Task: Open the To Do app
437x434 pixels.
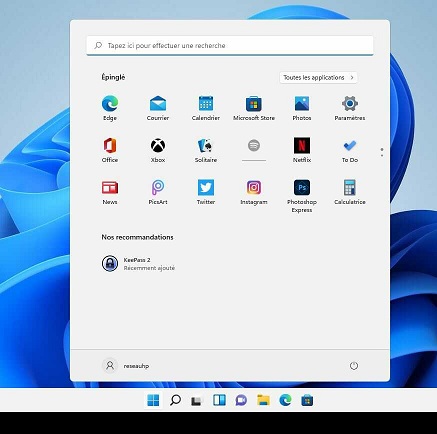Action: [350, 150]
